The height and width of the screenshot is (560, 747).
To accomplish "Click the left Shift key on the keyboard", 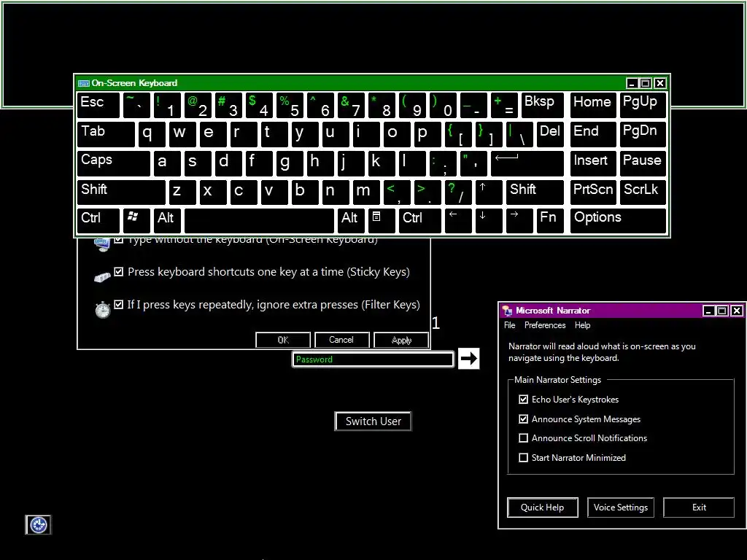I will 121,192.
